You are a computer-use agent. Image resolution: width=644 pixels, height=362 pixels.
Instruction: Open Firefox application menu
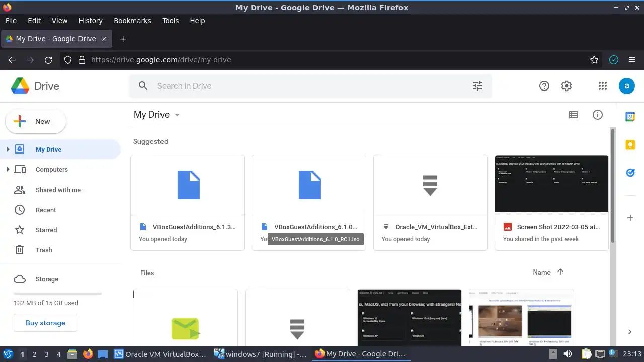(632, 60)
